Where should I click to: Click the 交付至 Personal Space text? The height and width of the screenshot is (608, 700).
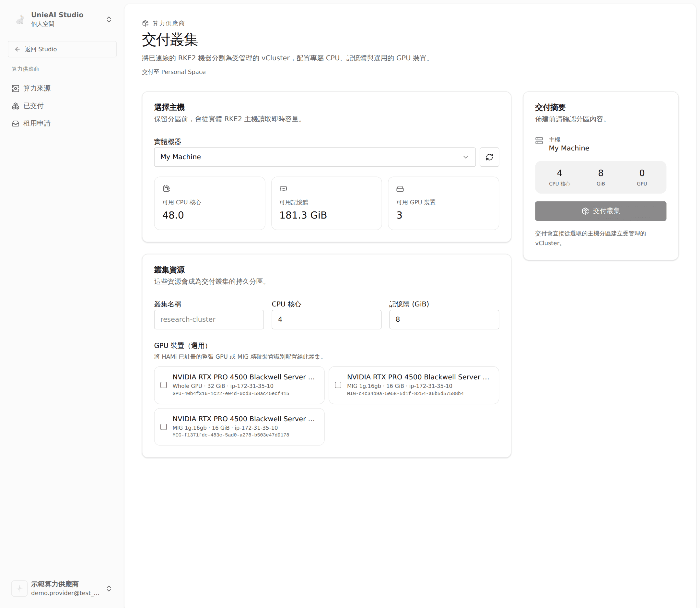tap(174, 72)
